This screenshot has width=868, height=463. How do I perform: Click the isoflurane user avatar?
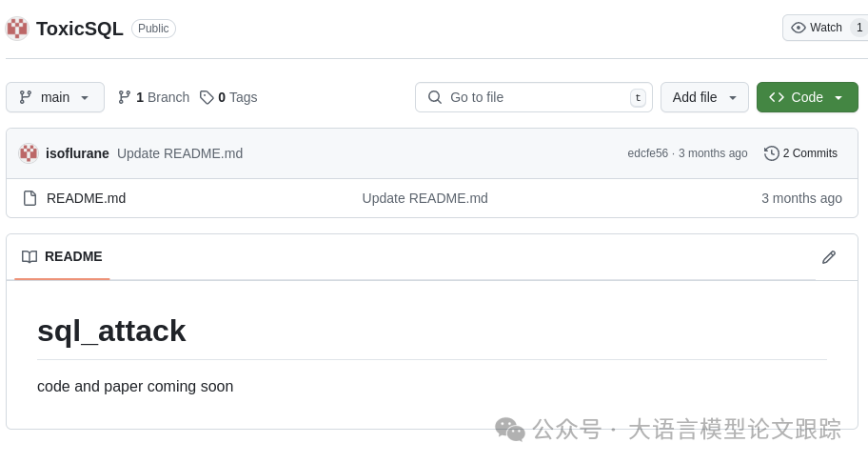tap(29, 153)
